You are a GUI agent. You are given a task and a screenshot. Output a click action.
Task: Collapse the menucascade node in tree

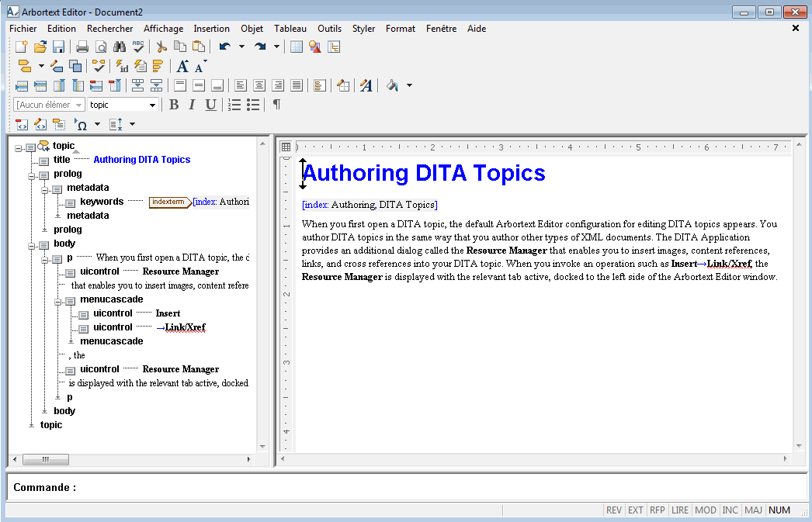[58, 302]
